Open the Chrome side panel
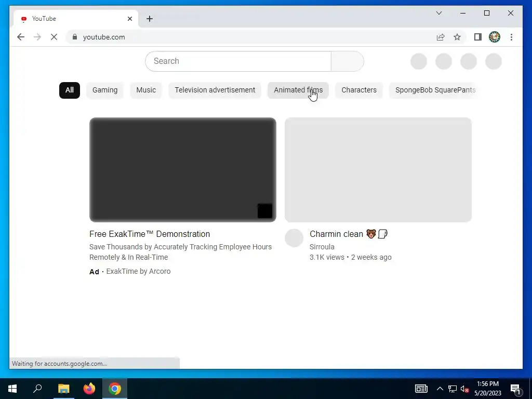The height and width of the screenshot is (399, 532). (478, 37)
